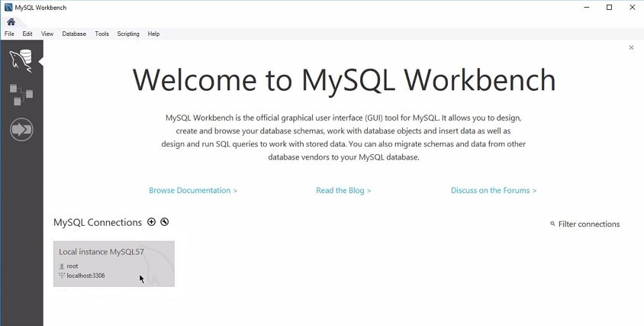Screen dimensions: 644x326
Task: Open the Scripting menu
Action: point(128,34)
